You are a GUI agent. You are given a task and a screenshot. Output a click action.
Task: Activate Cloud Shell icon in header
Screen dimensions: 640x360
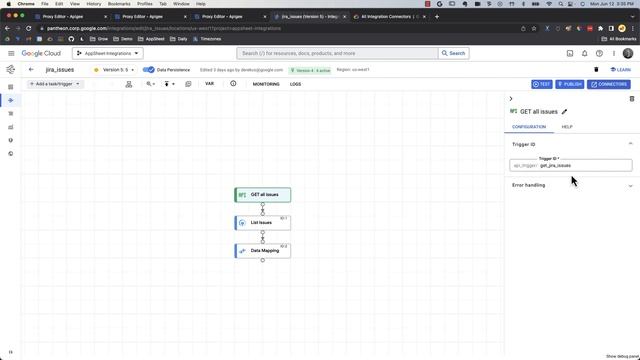coord(570,53)
